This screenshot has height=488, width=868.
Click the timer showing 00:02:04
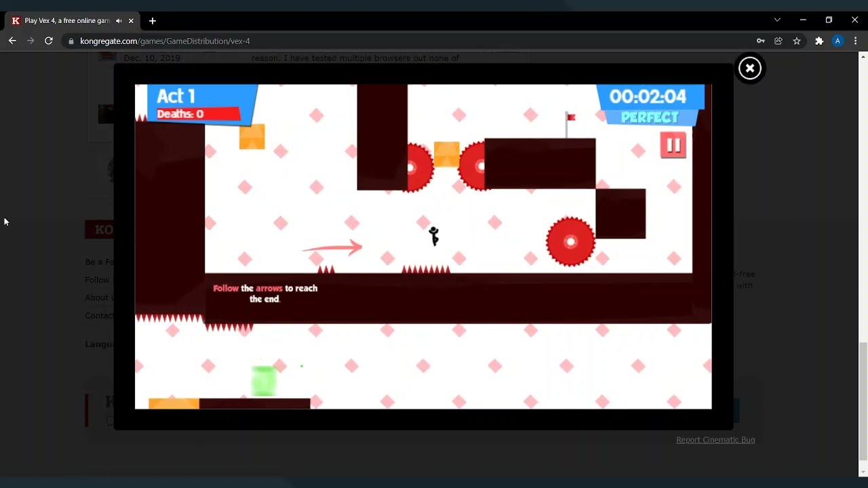[x=648, y=97]
